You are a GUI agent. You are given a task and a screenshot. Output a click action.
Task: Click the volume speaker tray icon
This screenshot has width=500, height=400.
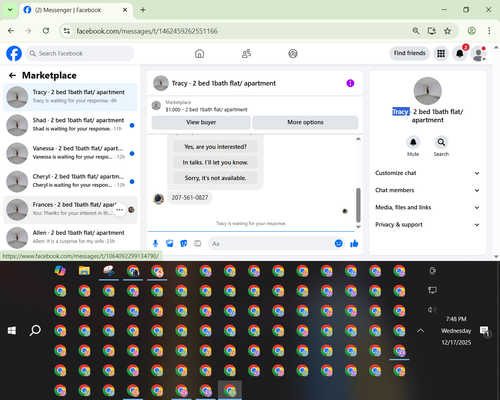pyautogui.click(x=432, y=310)
